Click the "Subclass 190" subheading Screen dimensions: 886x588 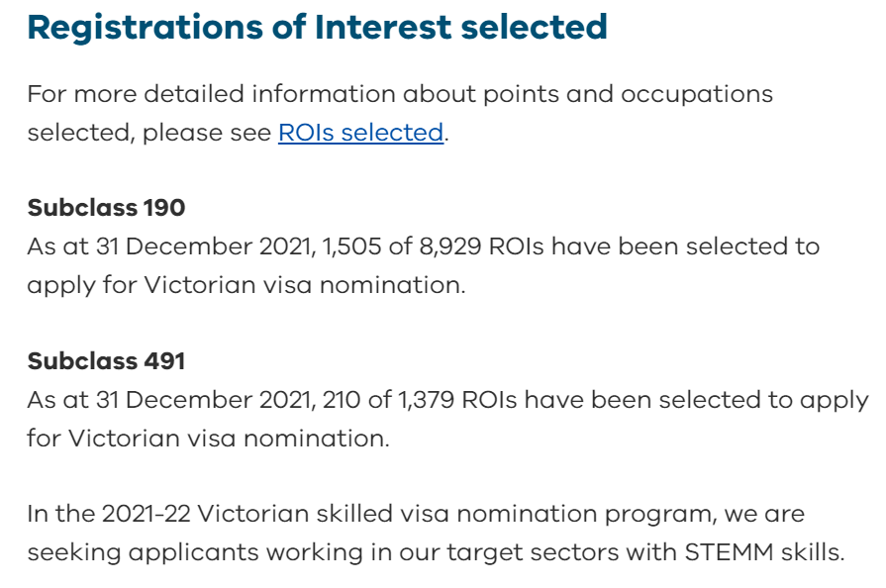(x=106, y=208)
